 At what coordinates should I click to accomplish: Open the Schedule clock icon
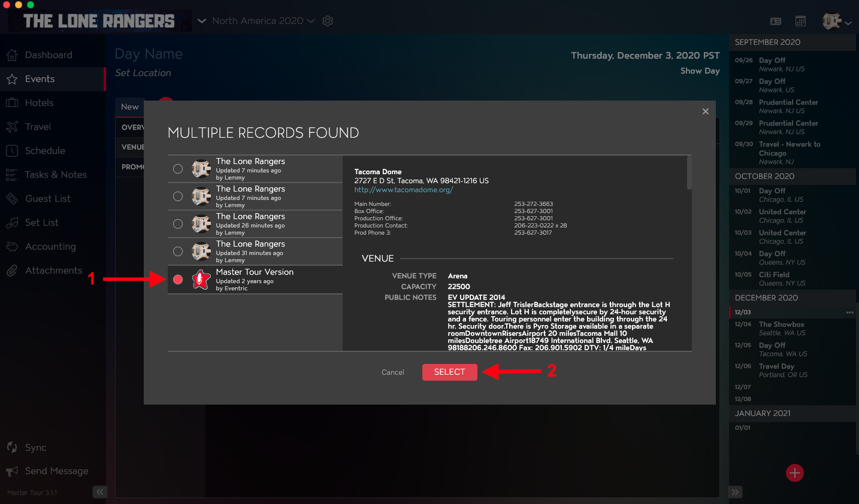point(12,151)
